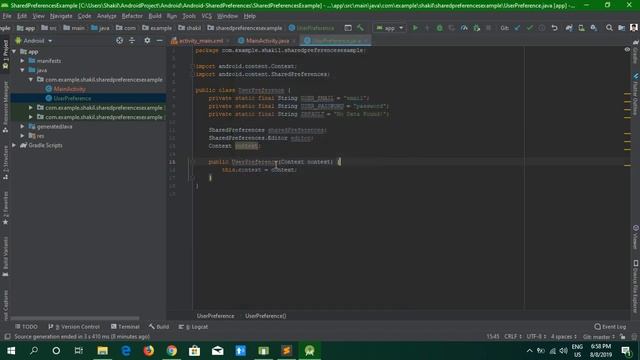Click the Stop square icon
Image resolution: width=640 pixels, height=360 pixels.
(x=489, y=28)
